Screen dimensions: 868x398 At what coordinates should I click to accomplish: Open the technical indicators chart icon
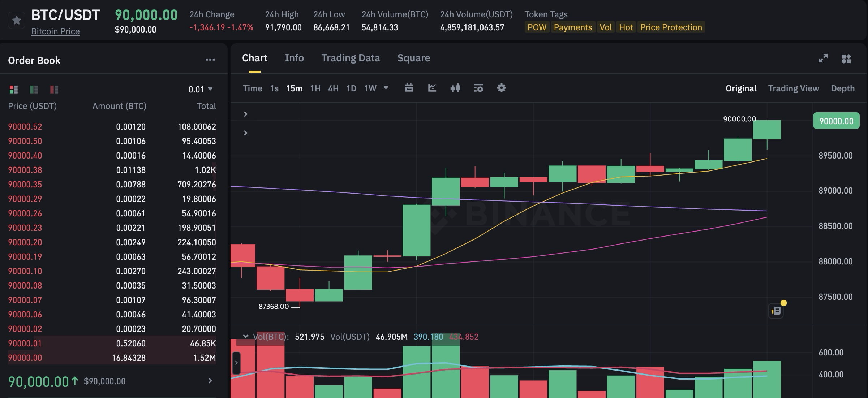coord(432,88)
